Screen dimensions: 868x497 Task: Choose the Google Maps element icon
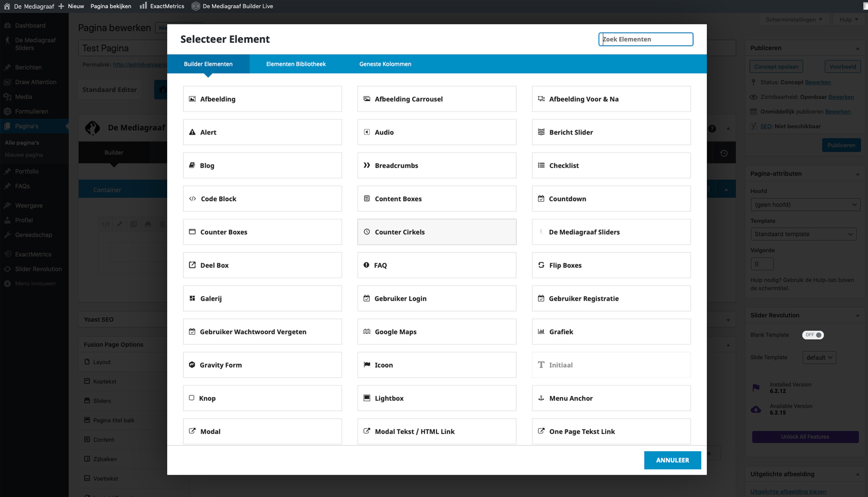[x=367, y=332]
